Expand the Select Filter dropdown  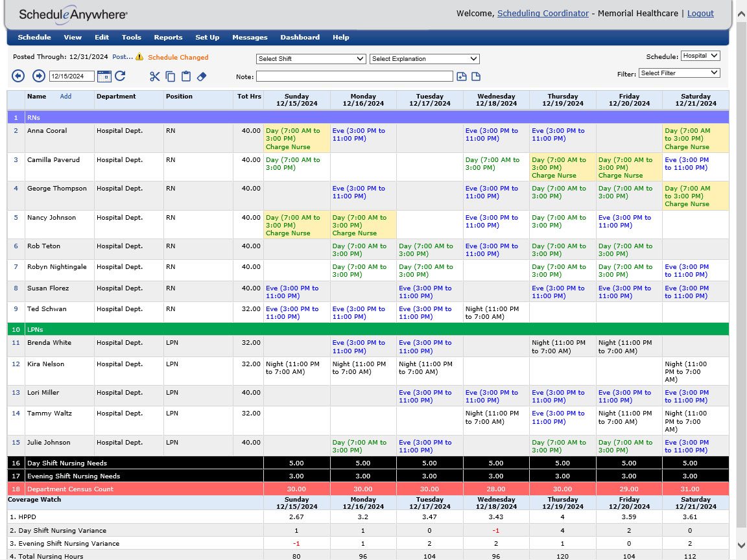[679, 73]
